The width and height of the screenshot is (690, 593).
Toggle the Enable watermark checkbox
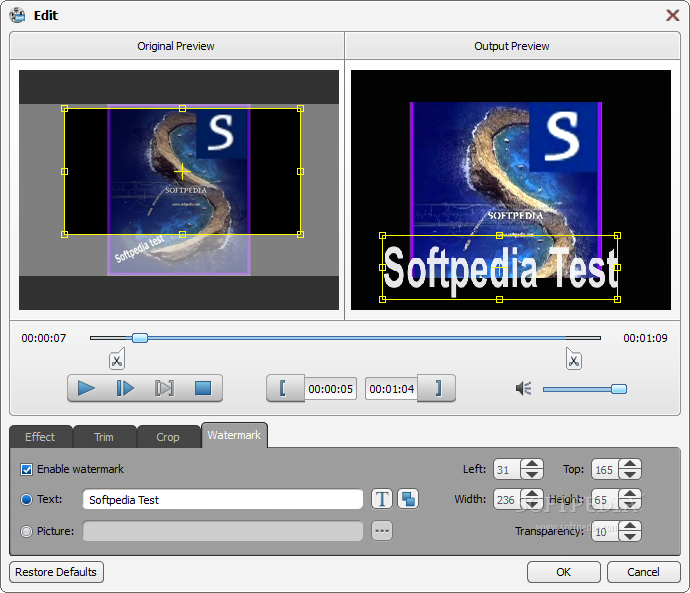26,469
